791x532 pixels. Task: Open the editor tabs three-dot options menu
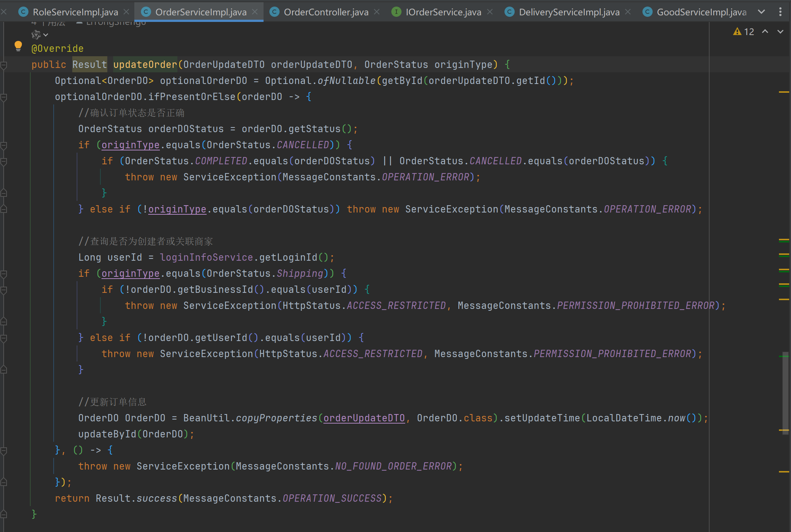coord(780,12)
